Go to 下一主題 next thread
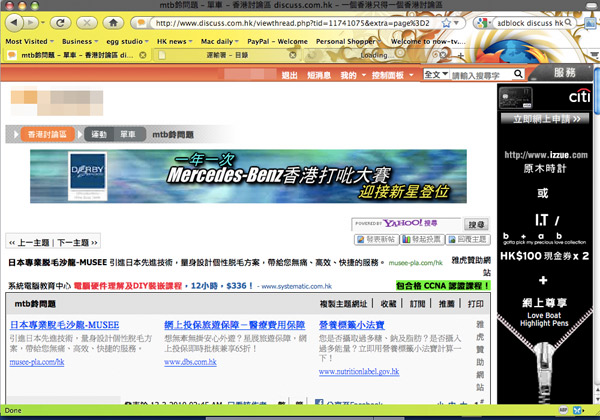This screenshot has height=420, width=600. click(77, 243)
